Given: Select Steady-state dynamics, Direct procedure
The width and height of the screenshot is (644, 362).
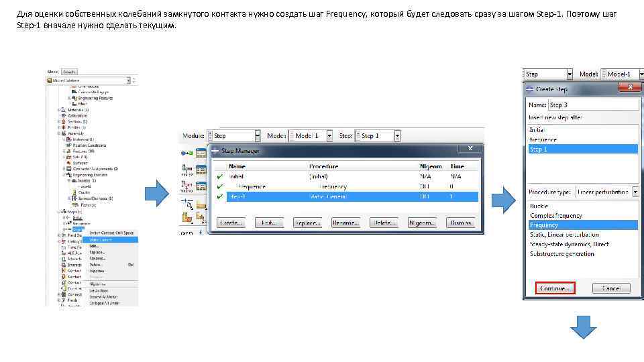Looking at the screenshot, I should [583, 244].
